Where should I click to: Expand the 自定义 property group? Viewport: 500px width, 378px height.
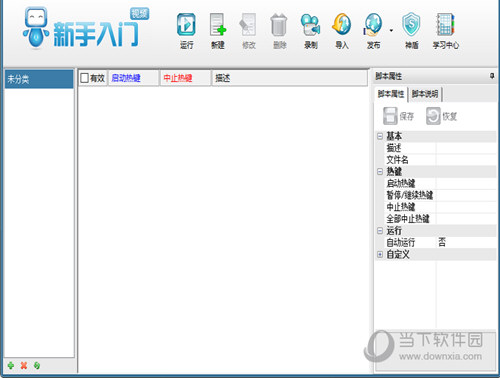tap(380, 254)
